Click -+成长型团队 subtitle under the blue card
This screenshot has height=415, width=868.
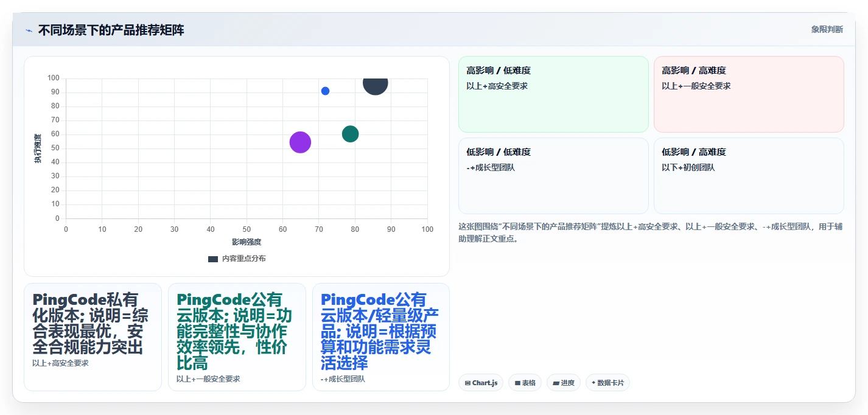click(343, 379)
